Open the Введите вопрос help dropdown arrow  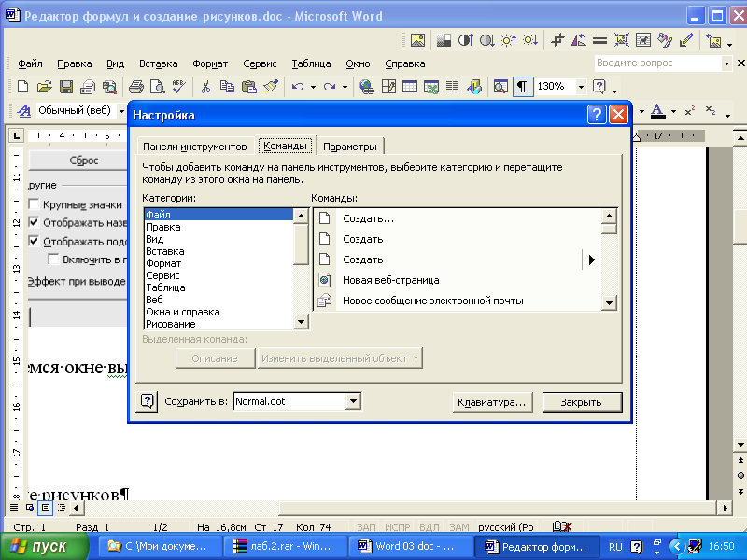point(726,63)
